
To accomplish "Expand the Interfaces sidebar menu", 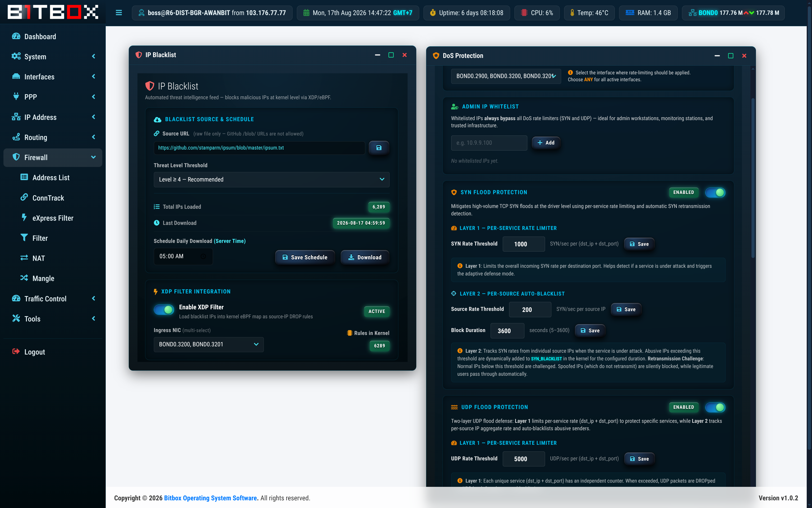I will (53, 77).
